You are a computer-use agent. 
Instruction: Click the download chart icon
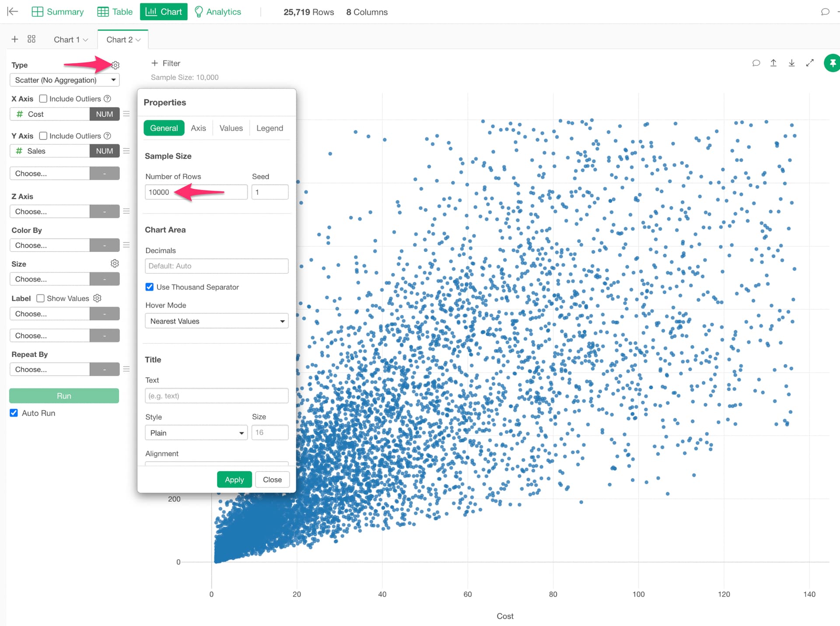(x=791, y=63)
